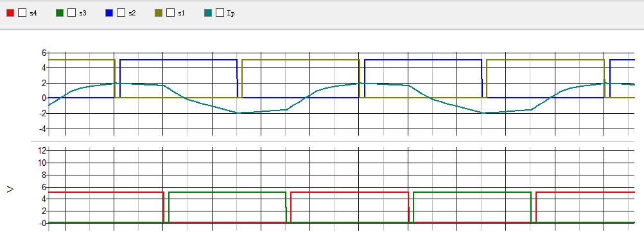Click the s1 legend label text

click(x=181, y=13)
